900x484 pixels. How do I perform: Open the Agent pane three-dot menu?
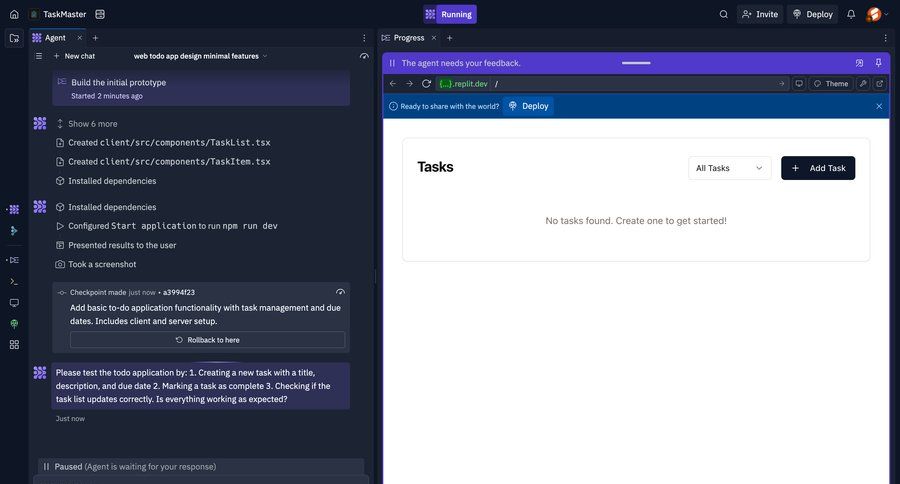(364, 38)
